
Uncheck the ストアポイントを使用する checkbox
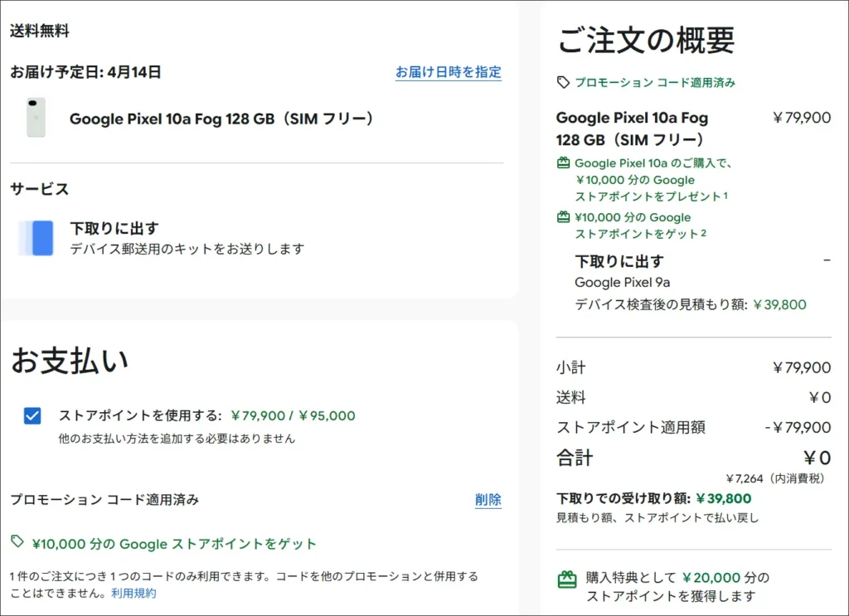click(32, 416)
